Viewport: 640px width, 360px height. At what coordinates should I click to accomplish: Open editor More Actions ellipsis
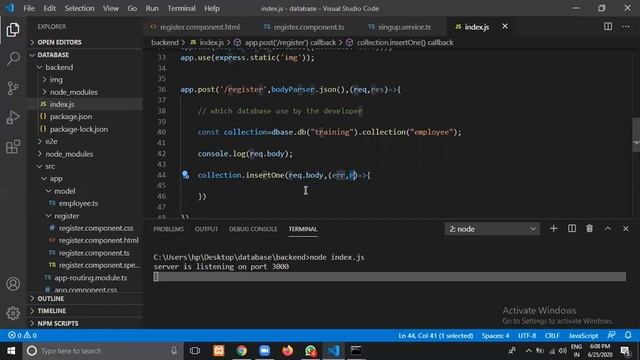pyautogui.click(x=626, y=27)
